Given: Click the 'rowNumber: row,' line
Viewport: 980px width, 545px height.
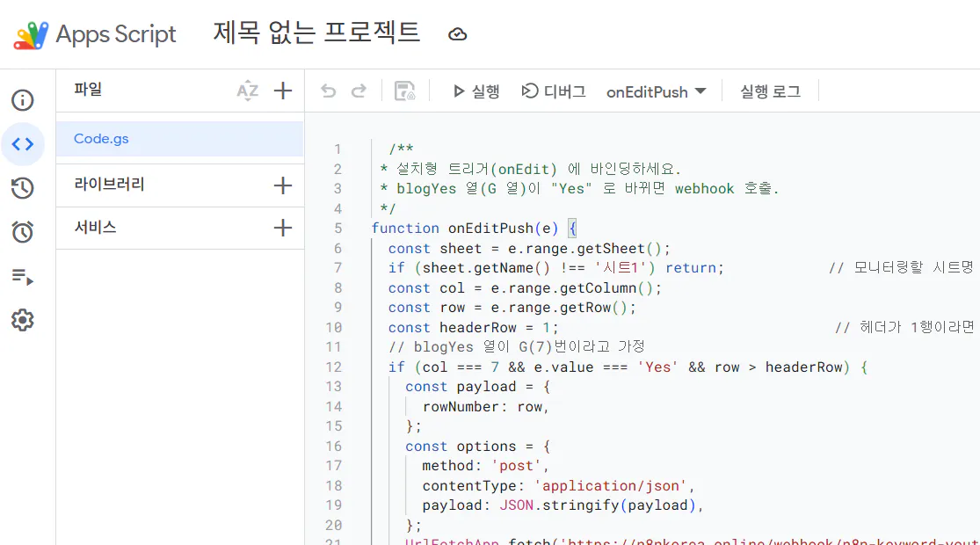Looking at the screenshot, I should 486,407.
